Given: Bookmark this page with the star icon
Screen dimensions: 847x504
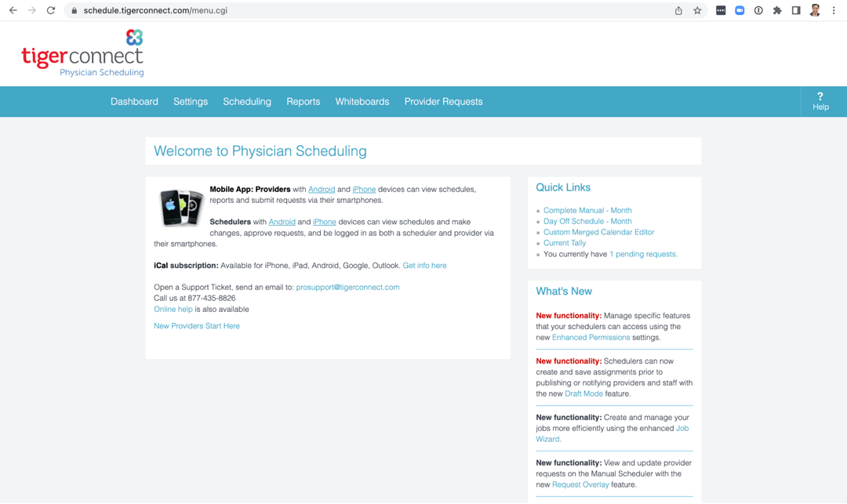Looking at the screenshot, I should (697, 11).
